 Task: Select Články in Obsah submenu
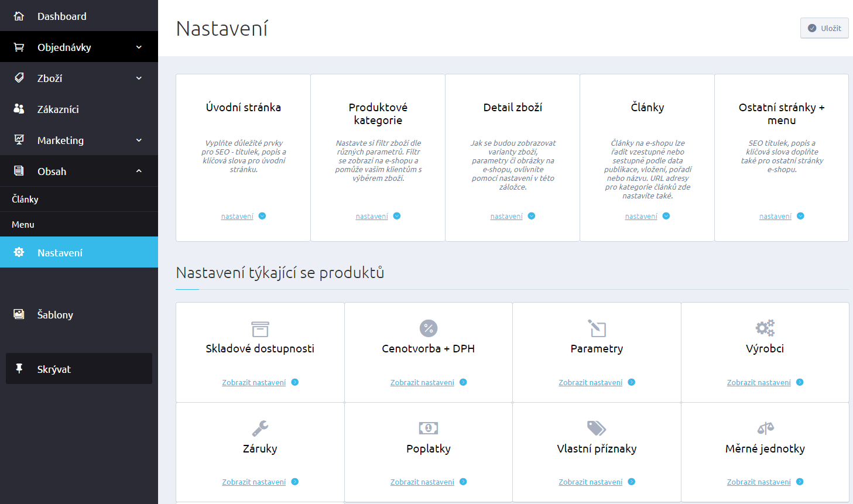(x=79, y=199)
